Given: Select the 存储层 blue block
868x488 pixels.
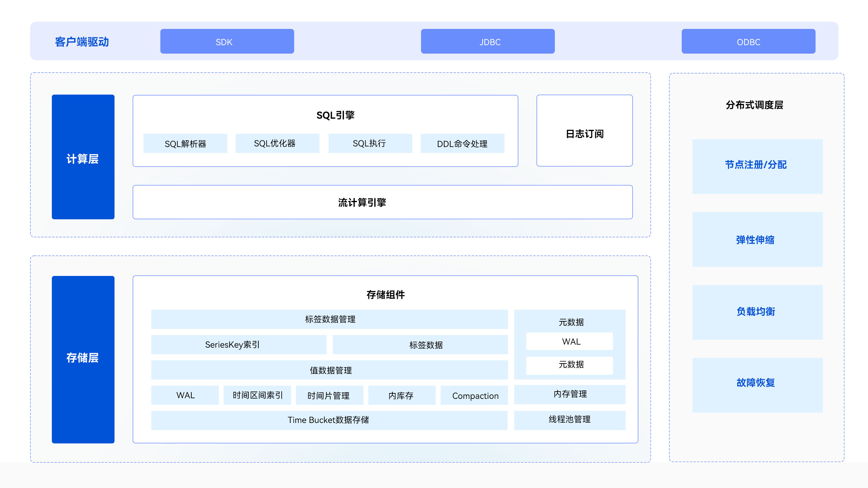Looking at the screenshot, I should [83, 359].
